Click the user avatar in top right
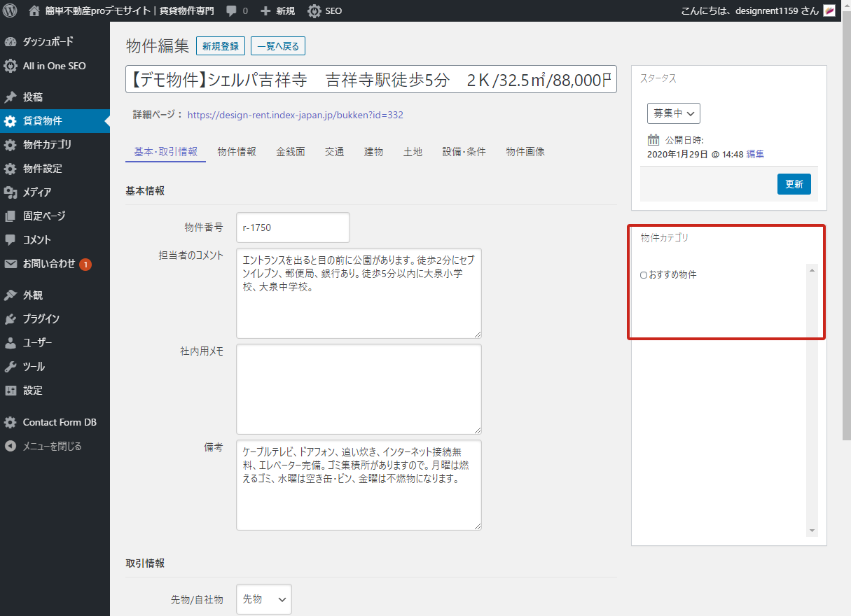Screen dimensions: 851x616 829,11
